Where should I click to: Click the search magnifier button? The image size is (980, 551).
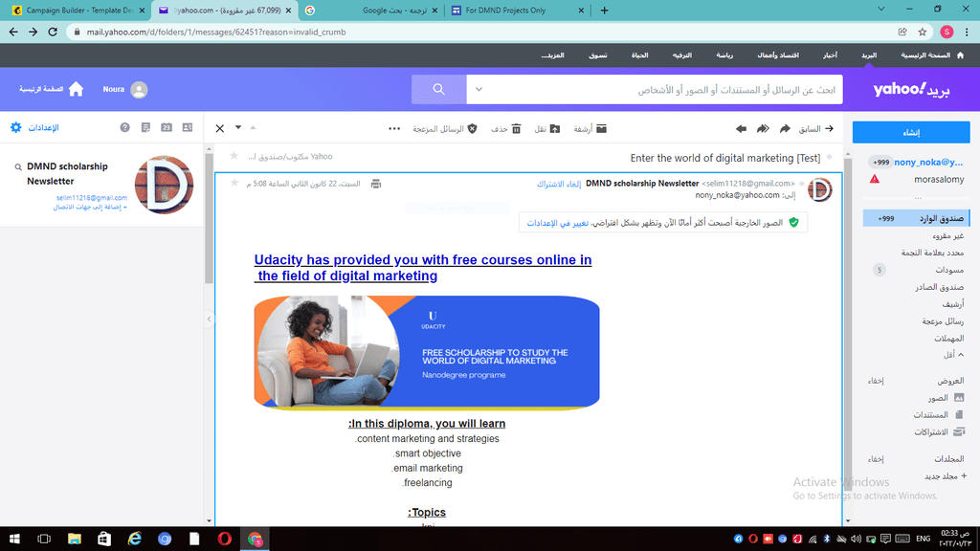tap(438, 89)
